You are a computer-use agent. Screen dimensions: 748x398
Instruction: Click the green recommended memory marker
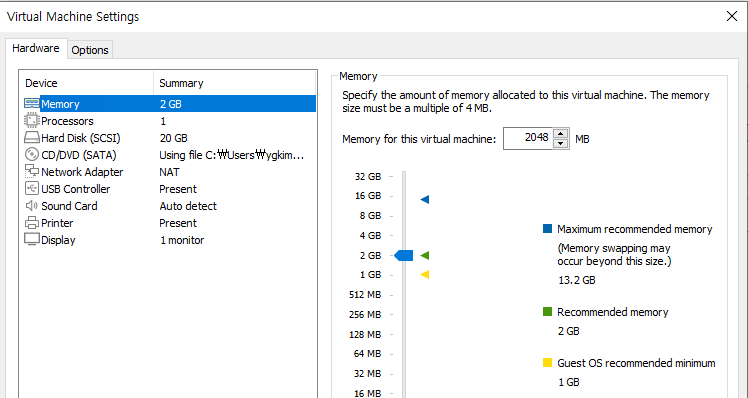(x=425, y=255)
